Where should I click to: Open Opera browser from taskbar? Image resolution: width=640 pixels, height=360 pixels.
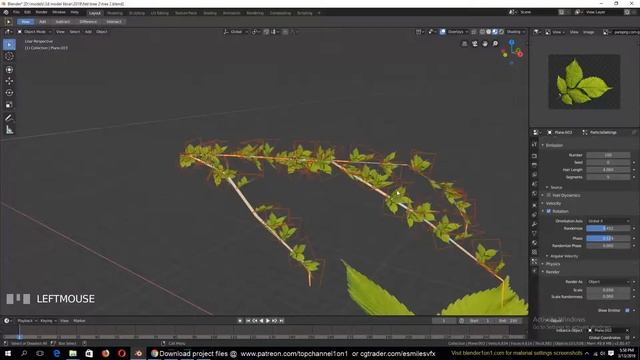click(x=122, y=353)
